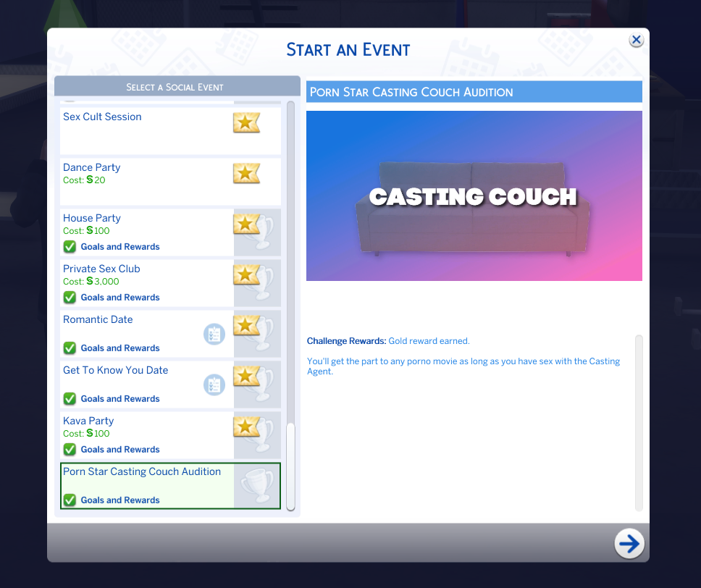Viewport: 701px width, 588px height.
Task: Click the social event list scrollbar
Action: click(291, 466)
